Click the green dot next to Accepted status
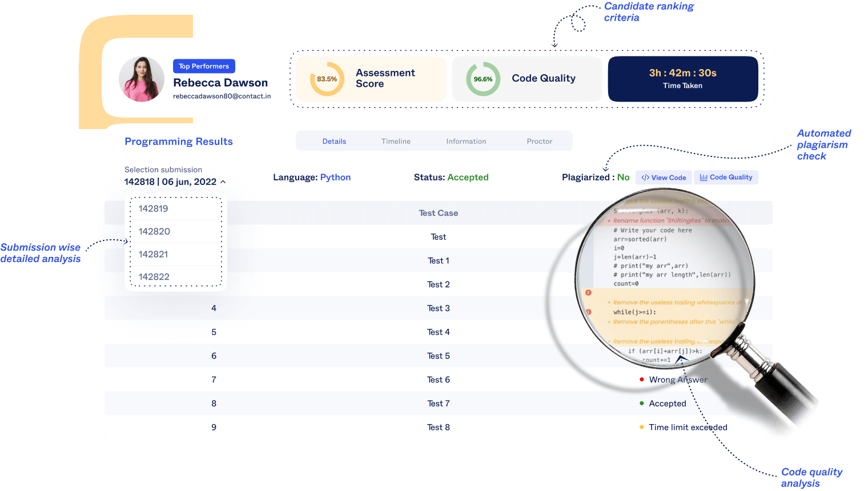 coord(642,403)
